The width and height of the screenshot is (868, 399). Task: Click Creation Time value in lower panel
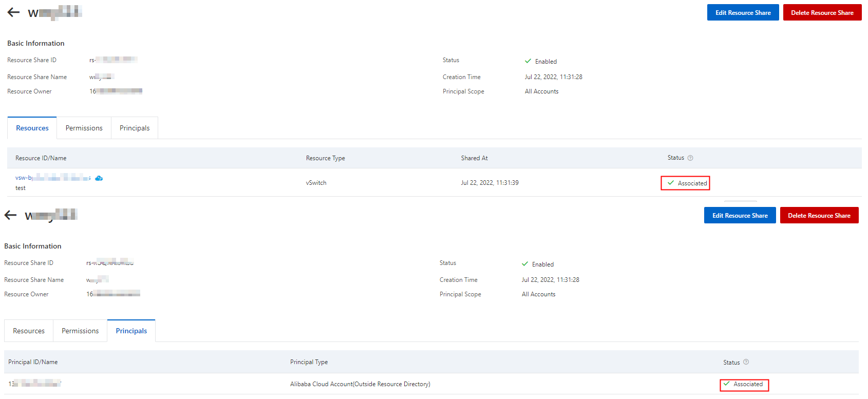pos(550,280)
